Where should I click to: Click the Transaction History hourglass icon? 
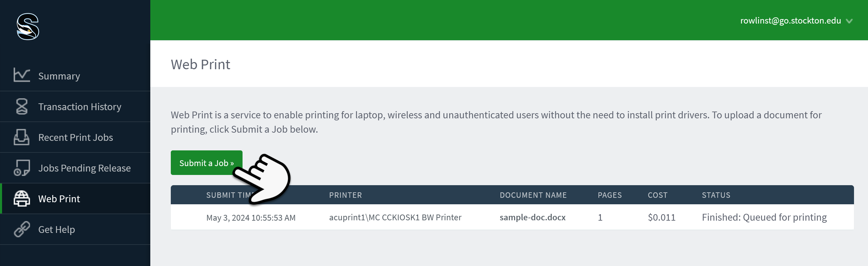[22, 106]
